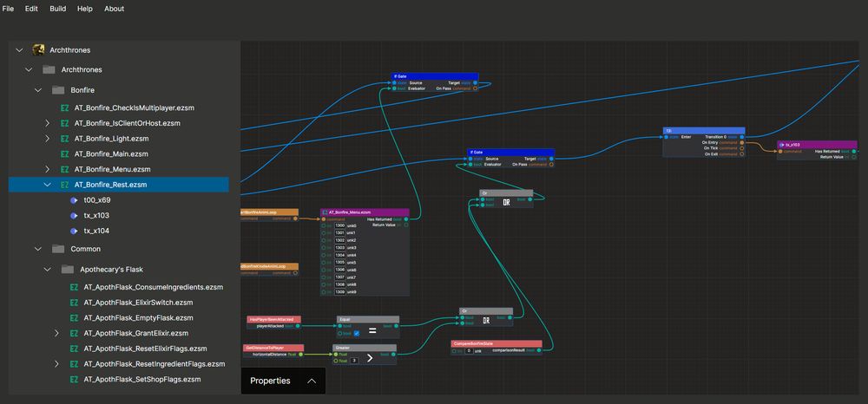The height and width of the screenshot is (404, 868).
Task: Click playerAttacked bool output port
Action: [x=298, y=326]
